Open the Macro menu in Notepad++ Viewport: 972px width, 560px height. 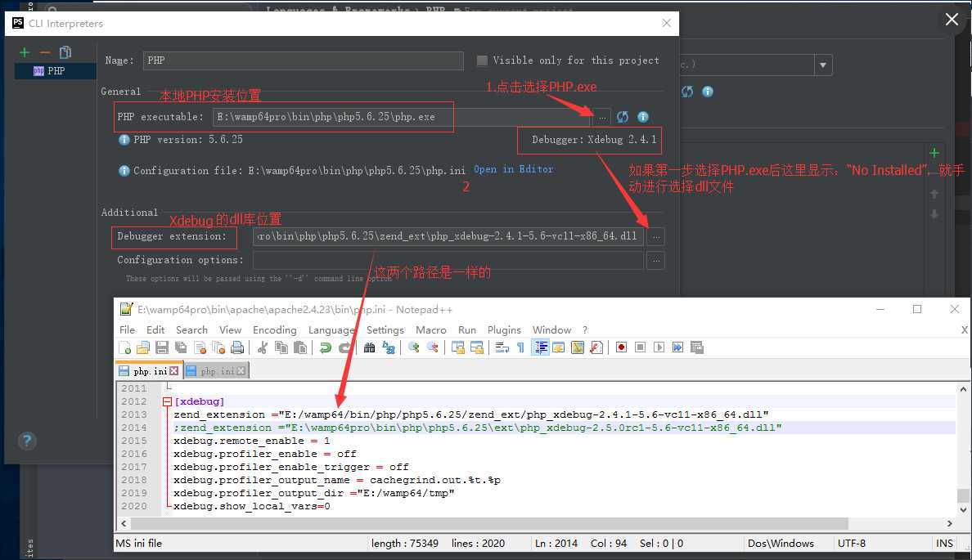[431, 330]
